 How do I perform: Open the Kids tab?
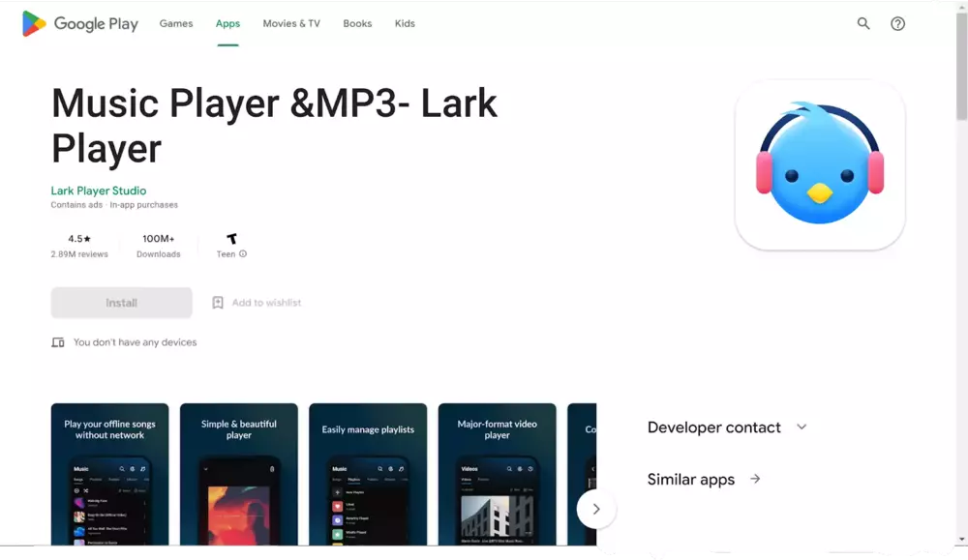[x=405, y=23]
